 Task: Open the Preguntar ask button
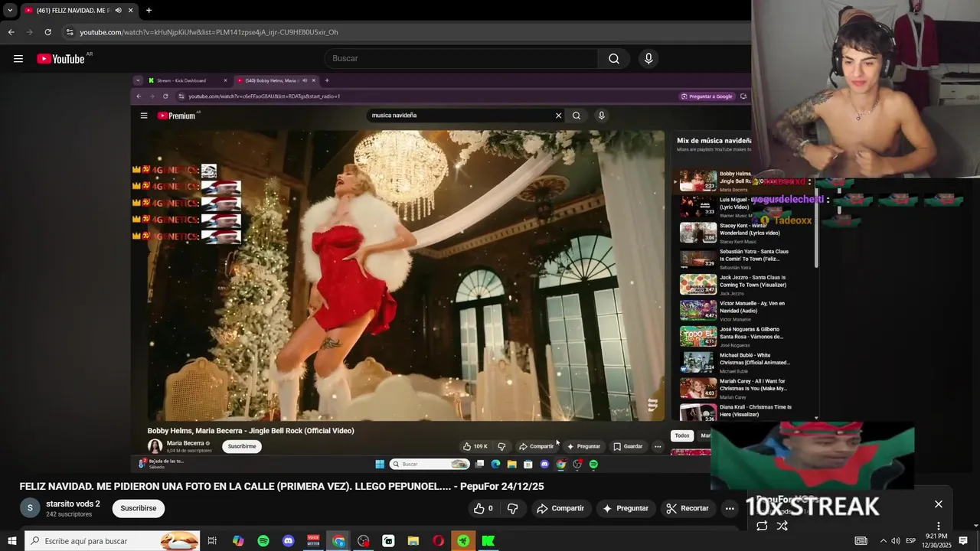(x=626, y=508)
